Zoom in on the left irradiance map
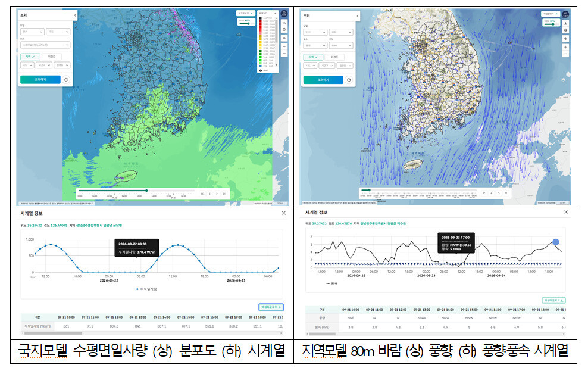The image size is (588, 368). [x=284, y=47]
